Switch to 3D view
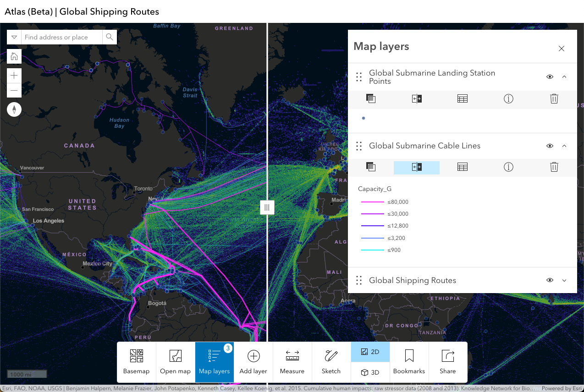Viewport: 584px width, 392px height. click(x=370, y=372)
